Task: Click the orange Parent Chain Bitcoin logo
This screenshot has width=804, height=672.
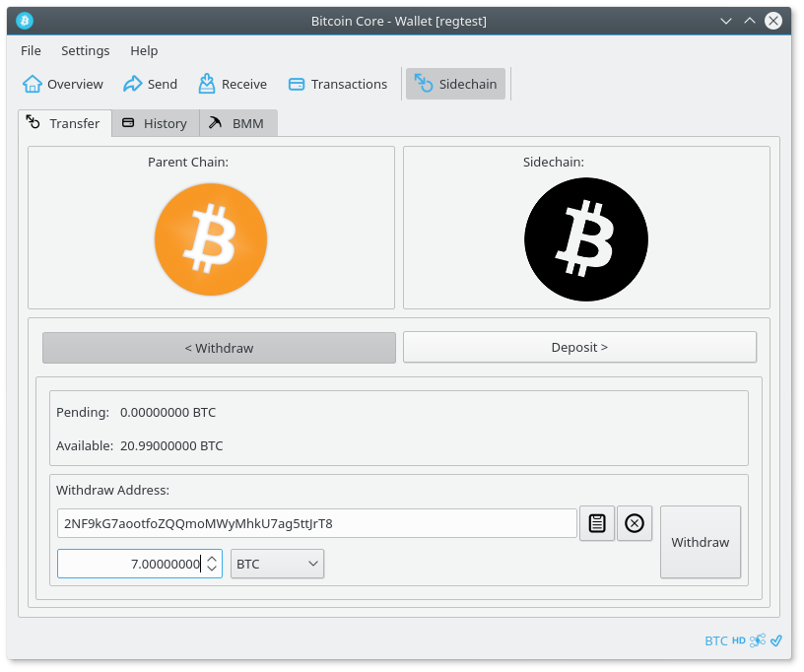Action: (211, 238)
